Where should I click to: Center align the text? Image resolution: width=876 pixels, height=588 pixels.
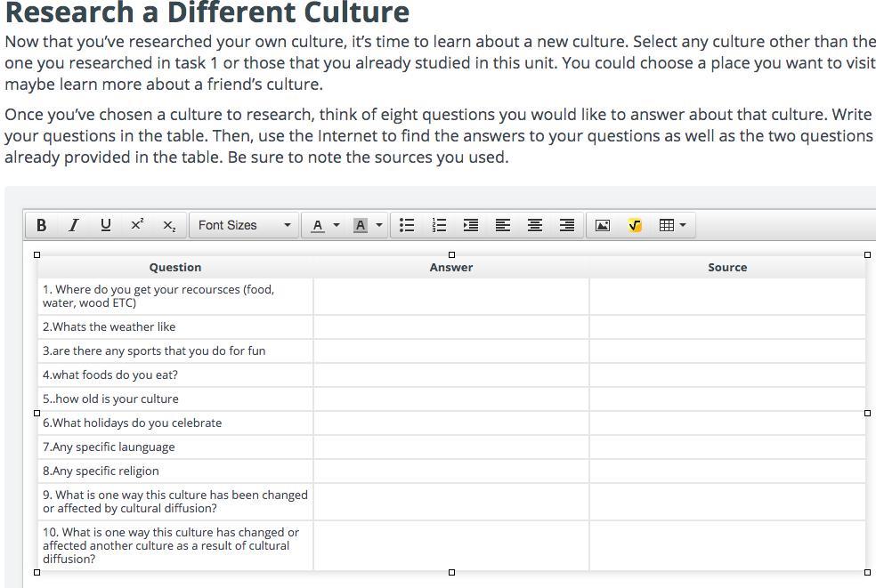535,225
